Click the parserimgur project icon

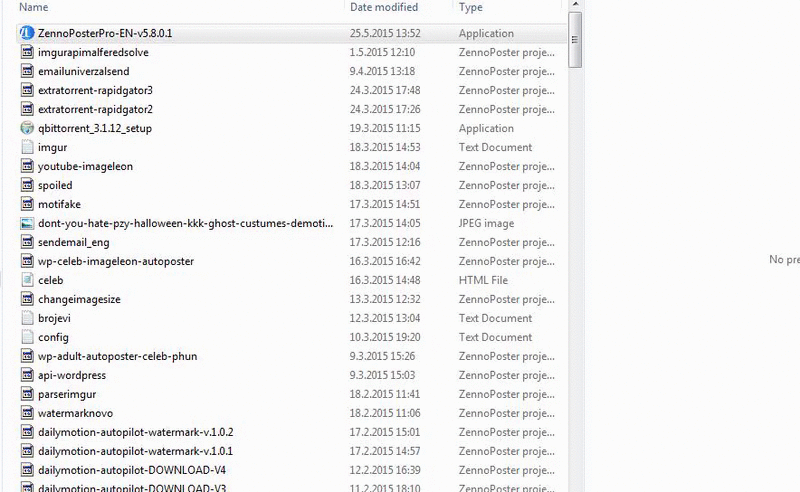(27, 394)
